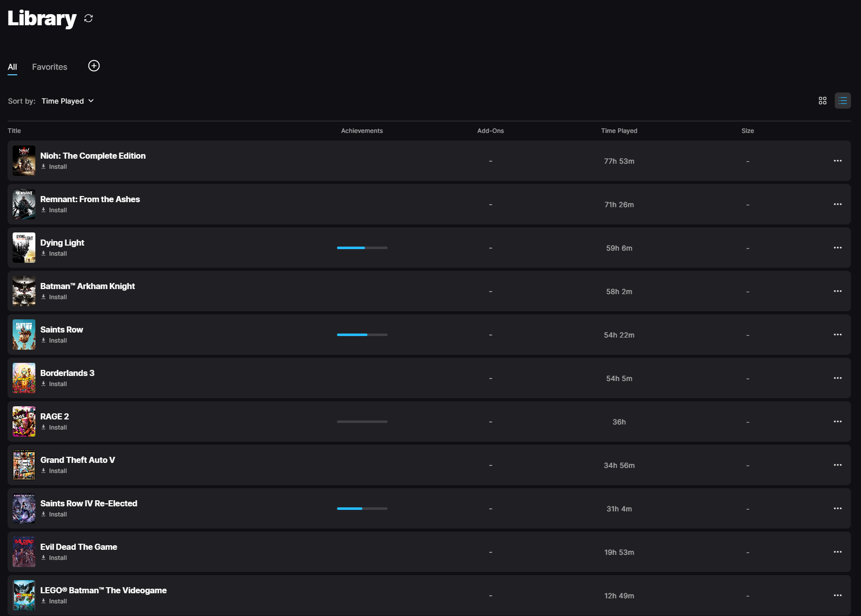Viewport: 861px width, 616px height.
Task: Install Remnant: From the Ashes
Action: coord(54,210)
